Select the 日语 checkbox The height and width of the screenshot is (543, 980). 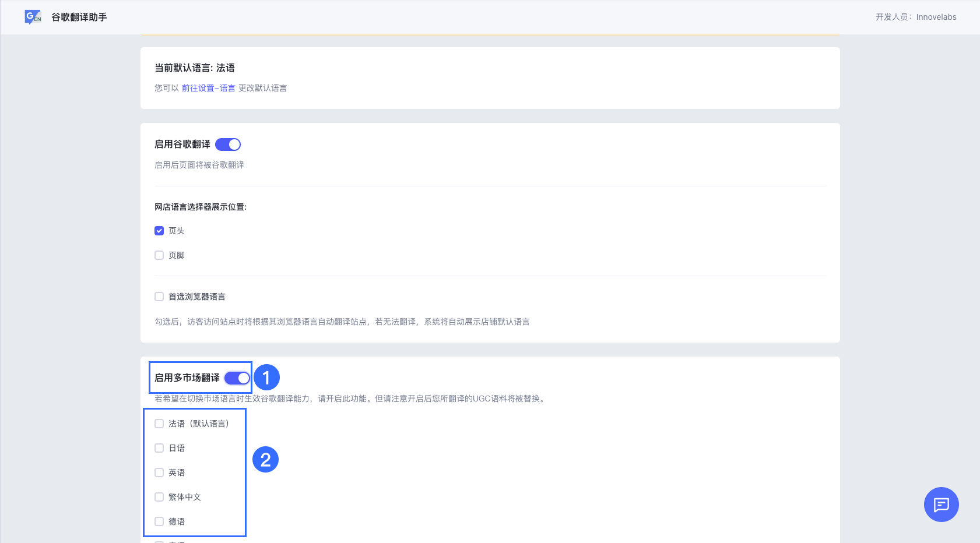[159, 448]
